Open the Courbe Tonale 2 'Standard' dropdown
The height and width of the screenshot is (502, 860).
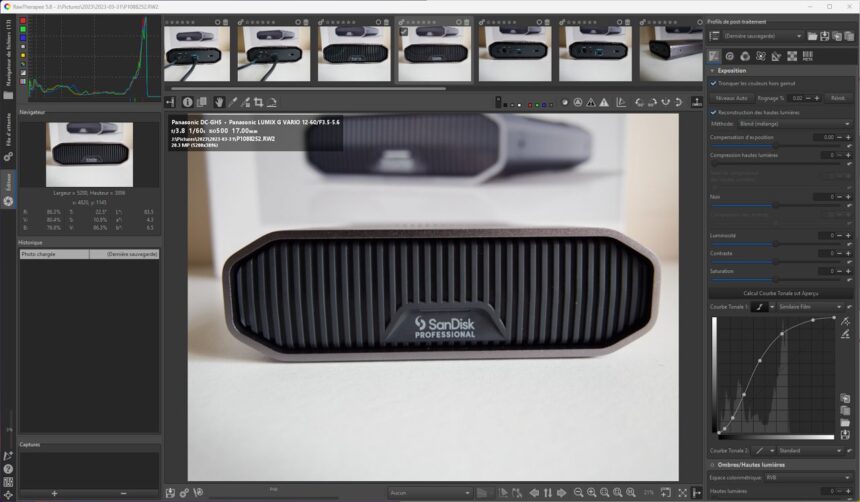tap(810, 451)
